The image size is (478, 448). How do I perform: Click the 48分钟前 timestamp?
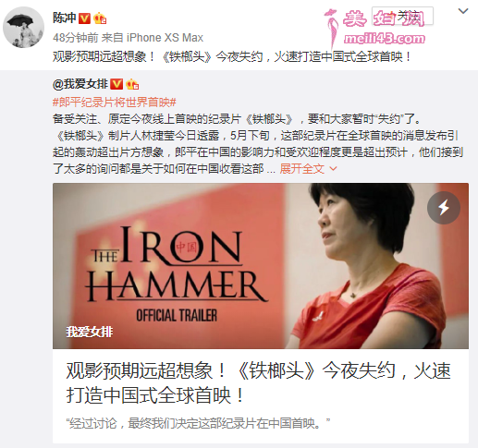(76, 38)
